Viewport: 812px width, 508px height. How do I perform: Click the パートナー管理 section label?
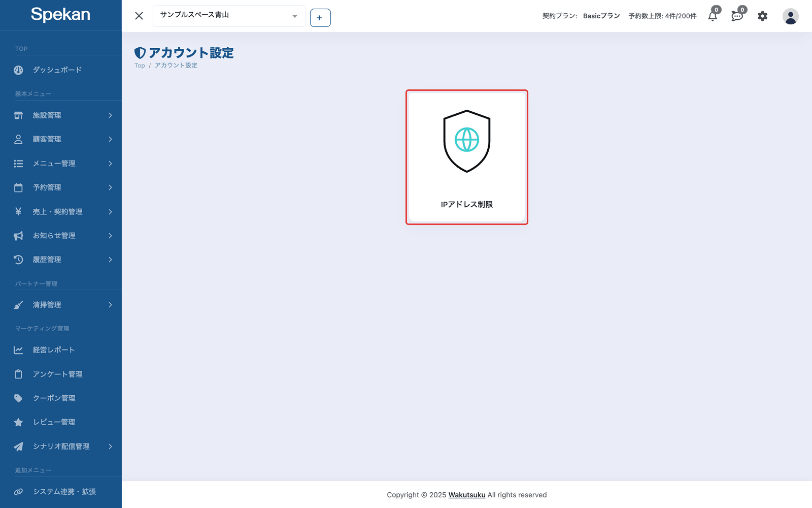36,284
